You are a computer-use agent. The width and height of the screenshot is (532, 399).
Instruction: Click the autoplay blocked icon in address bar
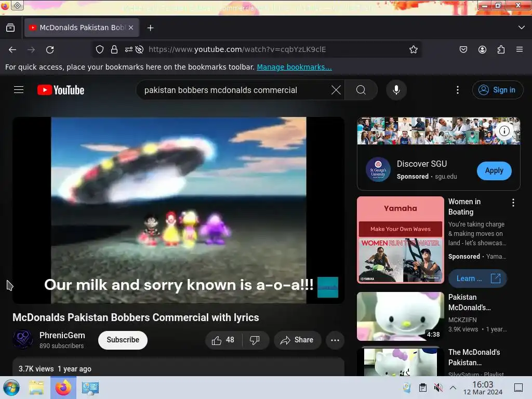[x=139, y=49]
